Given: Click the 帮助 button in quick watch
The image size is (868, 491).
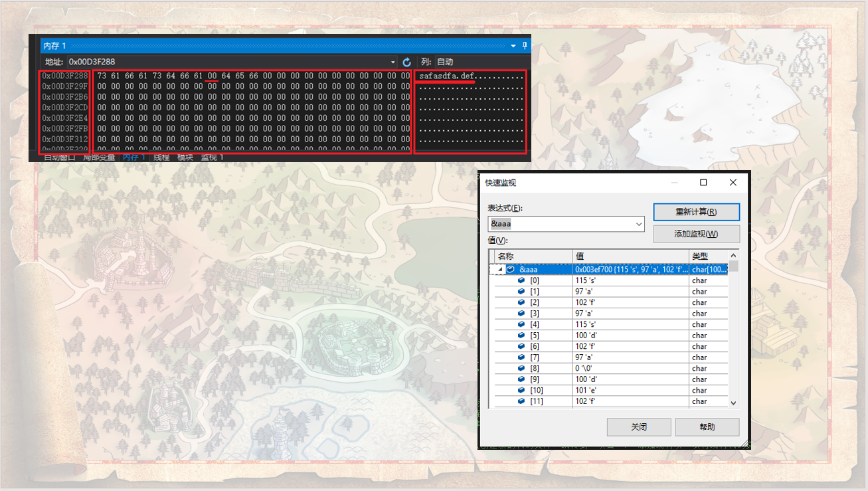Looking at the screenshot, I should [x=707, y=427].
